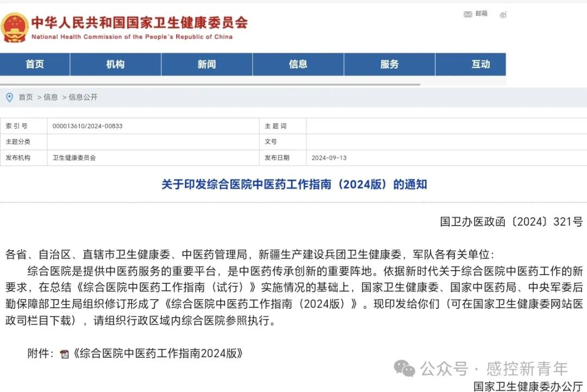Open the 服务 navigation menu item
The height and width of the screenshot is (392, 587).
[389, 64]
